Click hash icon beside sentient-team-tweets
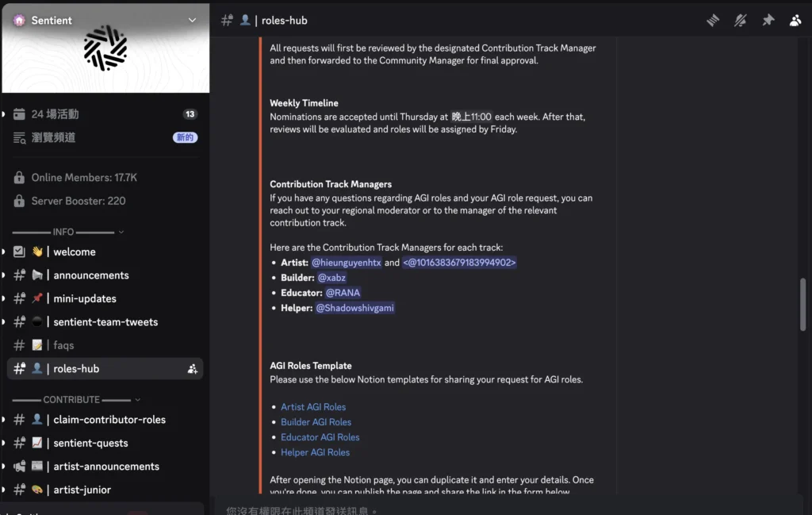The width and height of the screenshot is (812, 515). click(19, 321)
